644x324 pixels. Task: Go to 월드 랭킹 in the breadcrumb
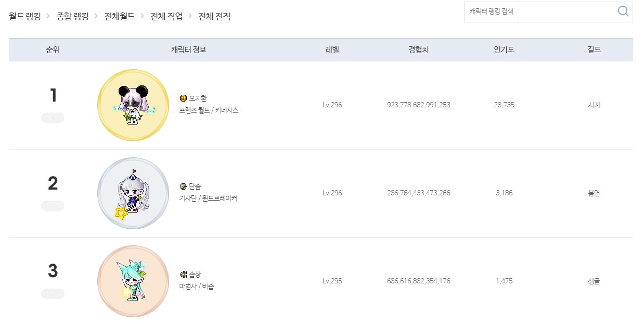coord(24,16)
